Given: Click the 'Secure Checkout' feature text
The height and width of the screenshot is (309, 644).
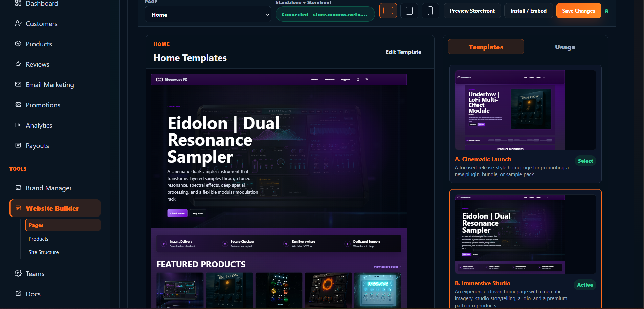Looking at the screenshot, I should (242, 242).
